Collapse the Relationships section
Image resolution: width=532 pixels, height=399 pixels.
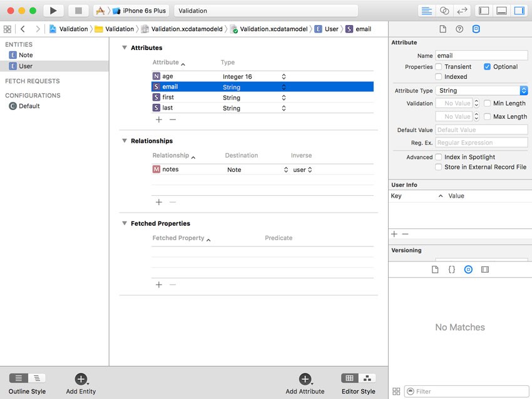tap(125, 141)
